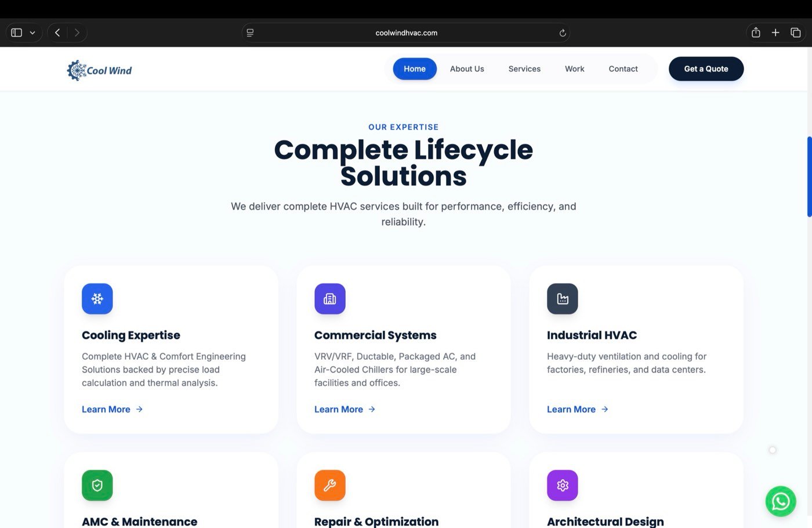Click the orange wrench Repair & Optimization icon

(x=330, y=485)
